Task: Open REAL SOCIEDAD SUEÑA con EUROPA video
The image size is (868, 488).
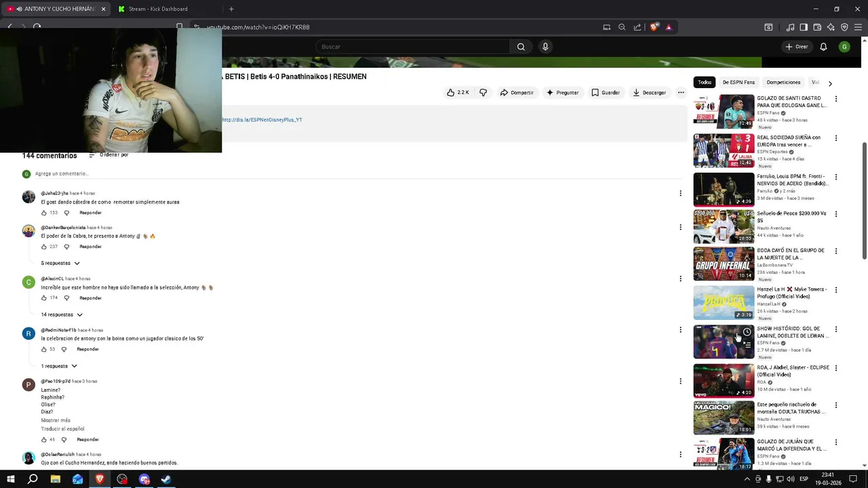Action: pos(724,150)
